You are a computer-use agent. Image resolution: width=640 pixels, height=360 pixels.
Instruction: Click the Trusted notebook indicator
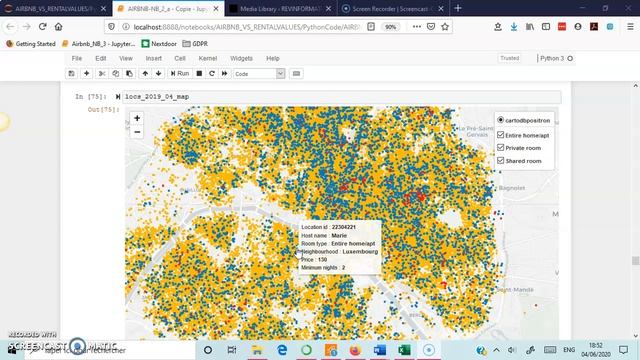[x=509, y=58]
